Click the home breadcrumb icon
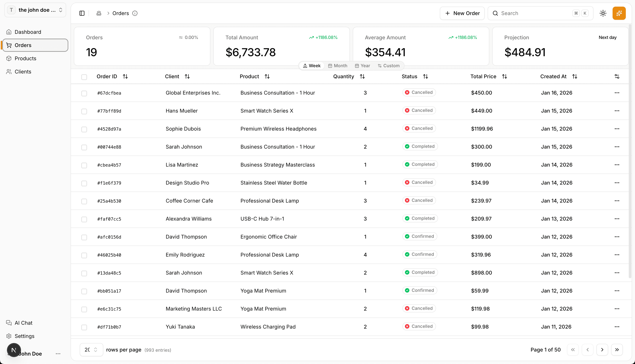Screen dimensions: 635x364 click(x=99, y=13)
